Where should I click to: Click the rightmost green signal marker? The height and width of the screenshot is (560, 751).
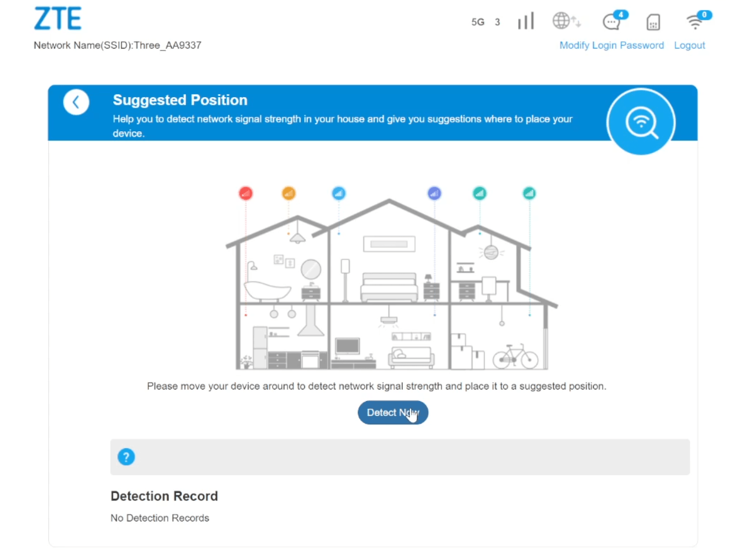pos(529,193)
